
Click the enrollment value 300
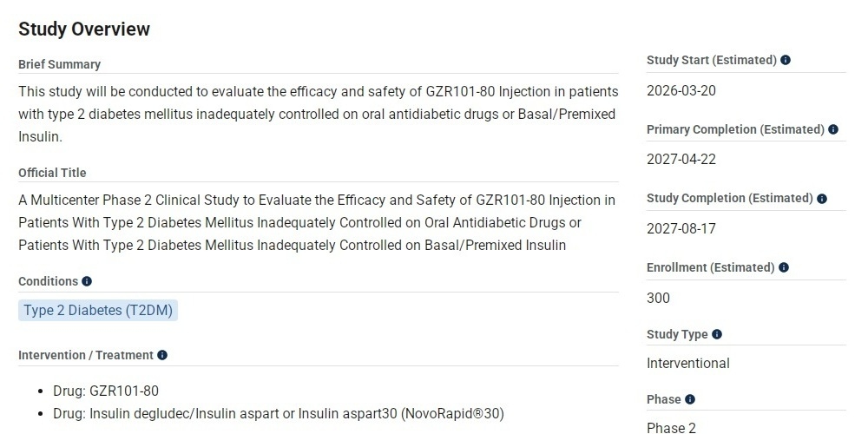[x=659, y=298]
